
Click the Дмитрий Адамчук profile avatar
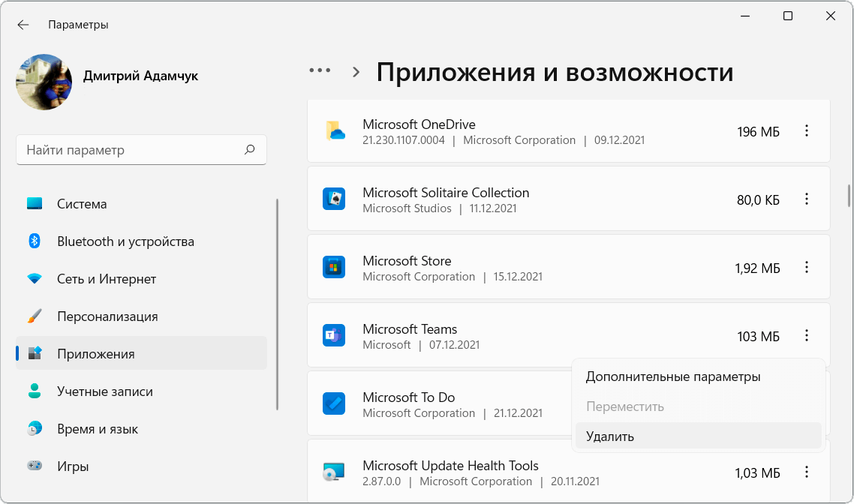44,82
